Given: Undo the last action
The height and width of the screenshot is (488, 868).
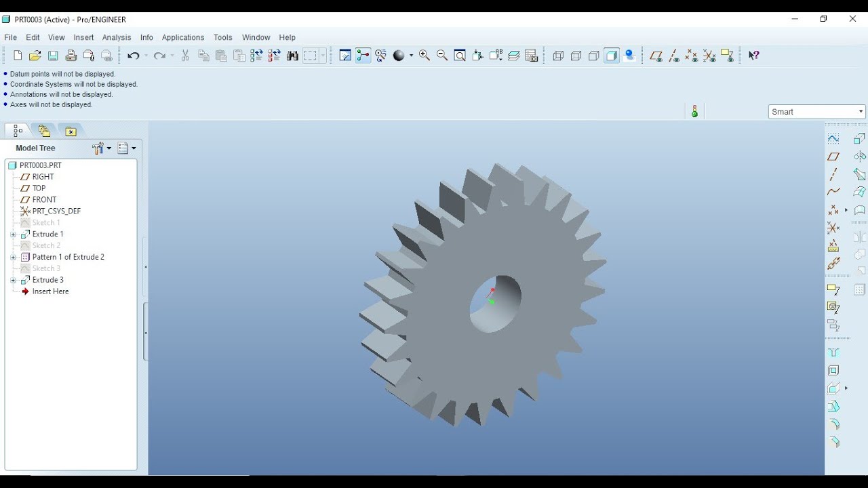Looking at the screenshot, I should click(x=134, y=56).
